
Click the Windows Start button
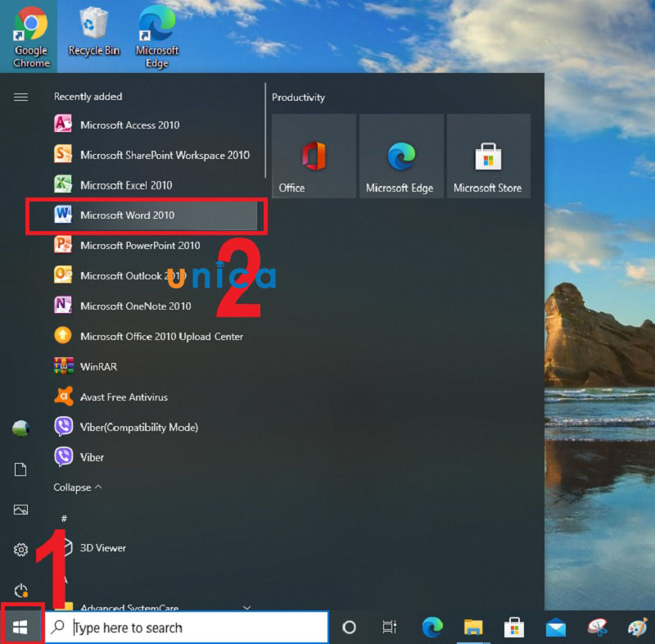(x=21, y=628)
